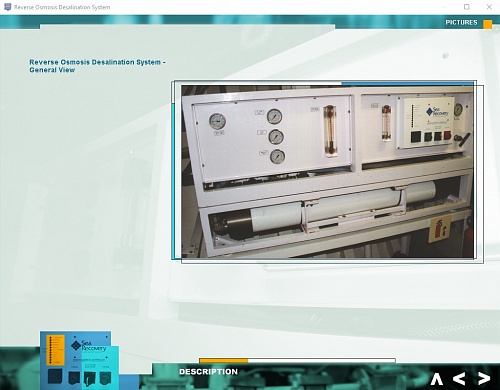Image resolution: width=500 pixels, height=390 pixels.
Task: Open the PICTURES section label
Action: [461, 22]
